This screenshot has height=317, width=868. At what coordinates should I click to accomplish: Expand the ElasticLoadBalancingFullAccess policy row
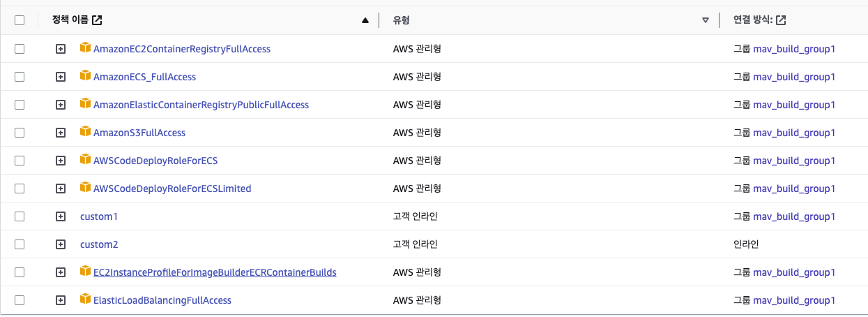pos(61,300)
